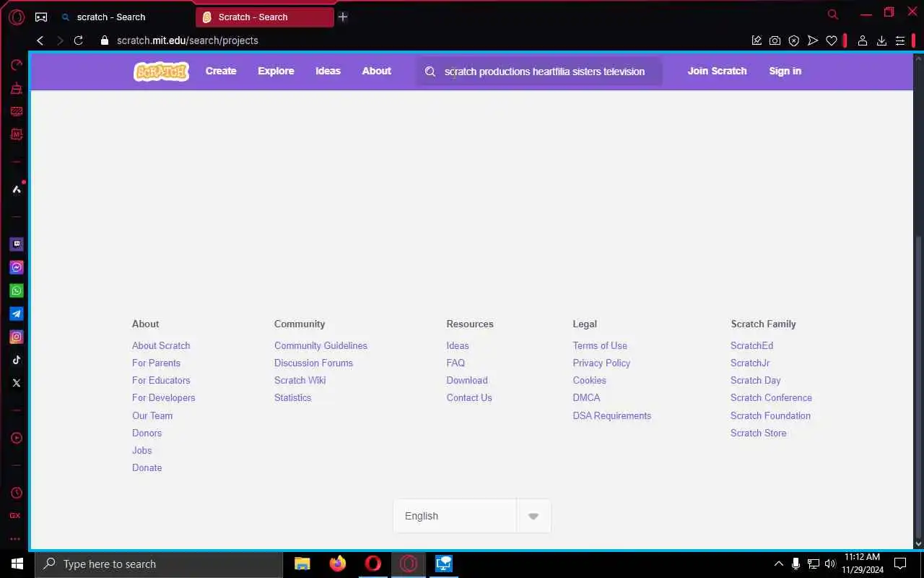Show hidden system tray icons chevron
Image resolution: width=924 pixels, height=578 pixels.
[778, 564]
